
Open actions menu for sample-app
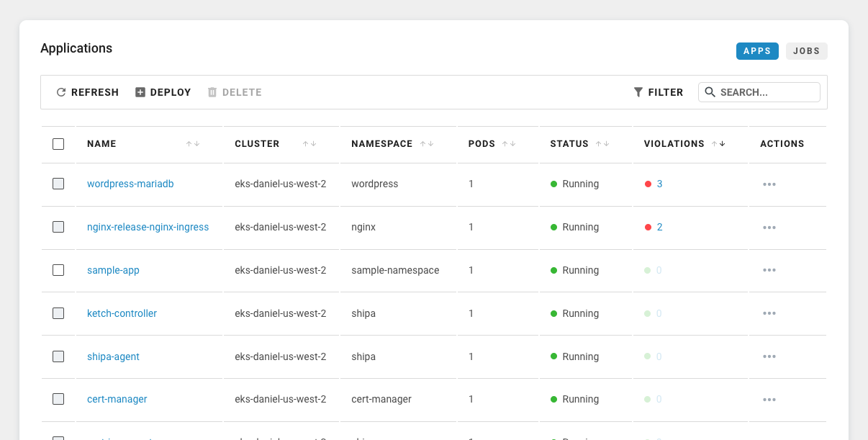coord(769,271)
